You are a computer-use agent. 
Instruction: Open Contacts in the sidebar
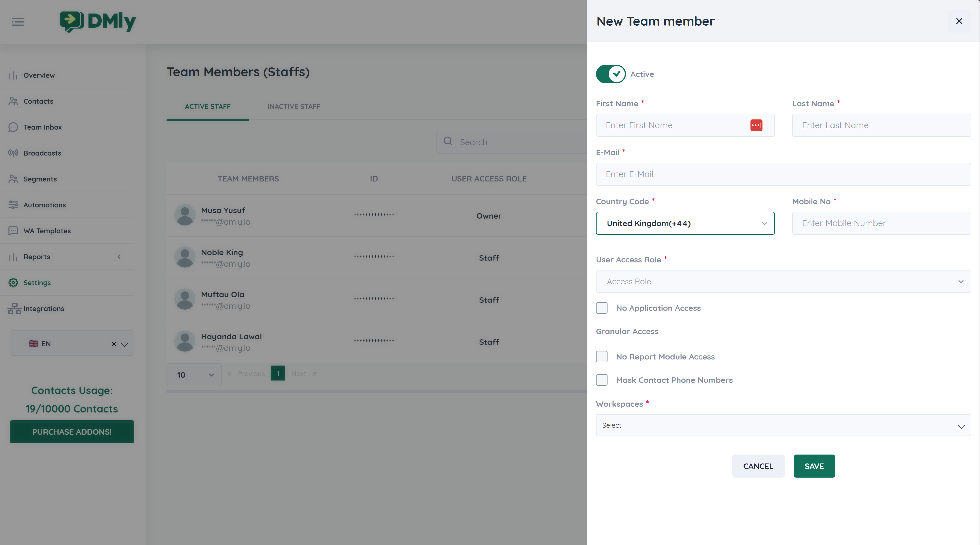tap(38, 101)
